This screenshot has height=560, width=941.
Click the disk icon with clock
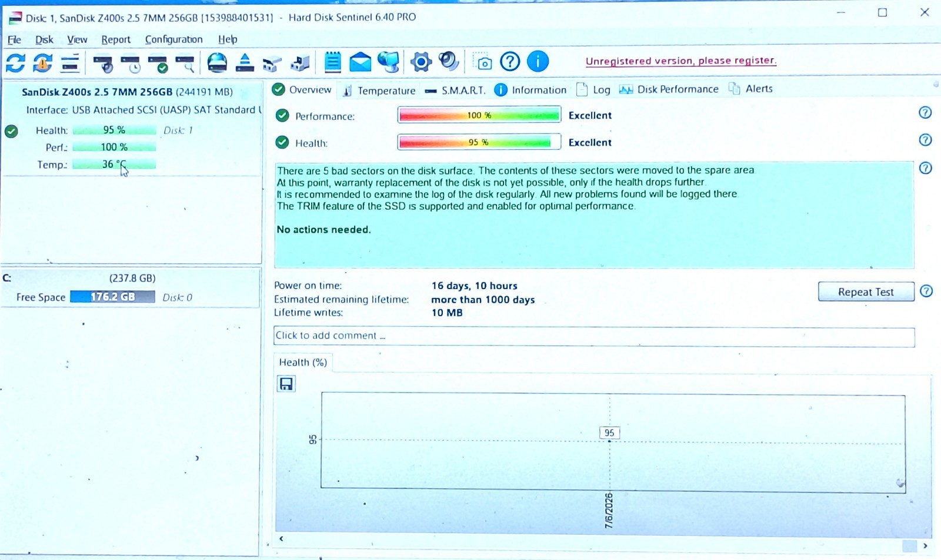coord(131,63)
